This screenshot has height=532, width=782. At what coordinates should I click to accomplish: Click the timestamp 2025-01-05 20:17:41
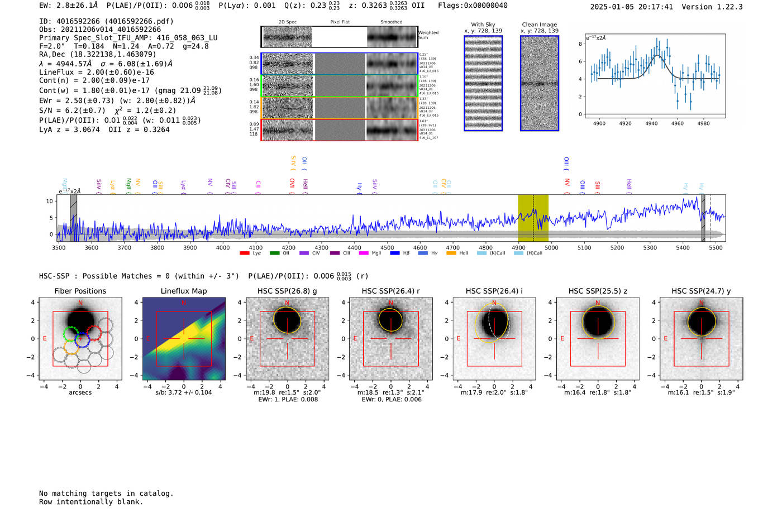coord(632,7)
